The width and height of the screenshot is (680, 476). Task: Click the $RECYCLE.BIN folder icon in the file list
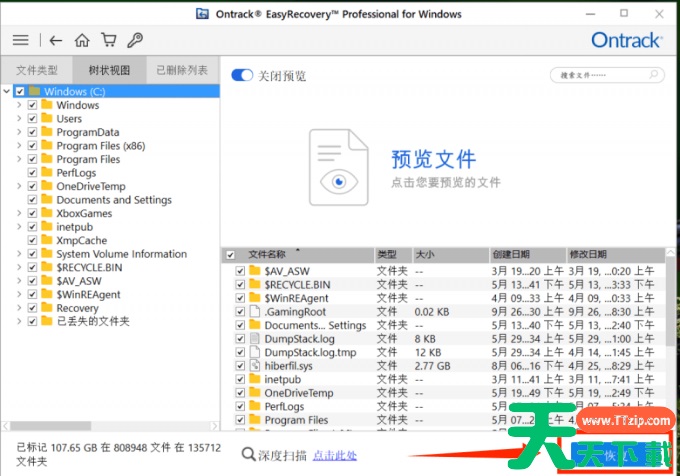coord(255,284)
